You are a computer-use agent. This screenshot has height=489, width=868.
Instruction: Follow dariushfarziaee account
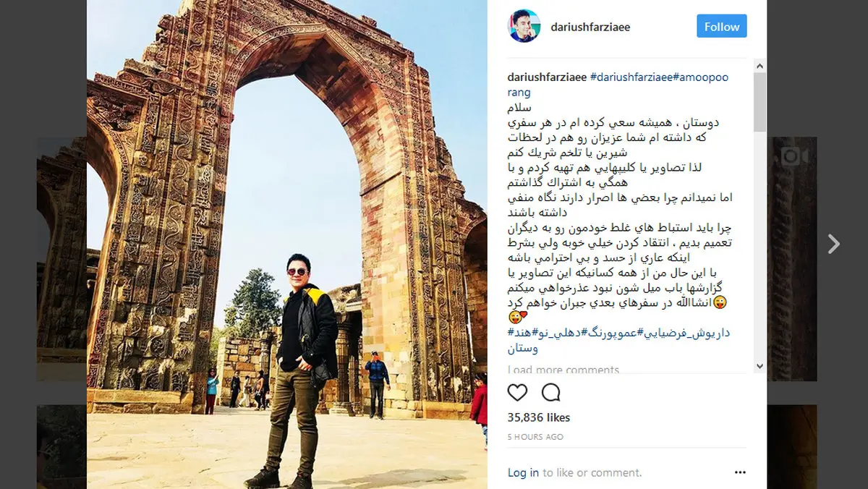click(722, 26)
